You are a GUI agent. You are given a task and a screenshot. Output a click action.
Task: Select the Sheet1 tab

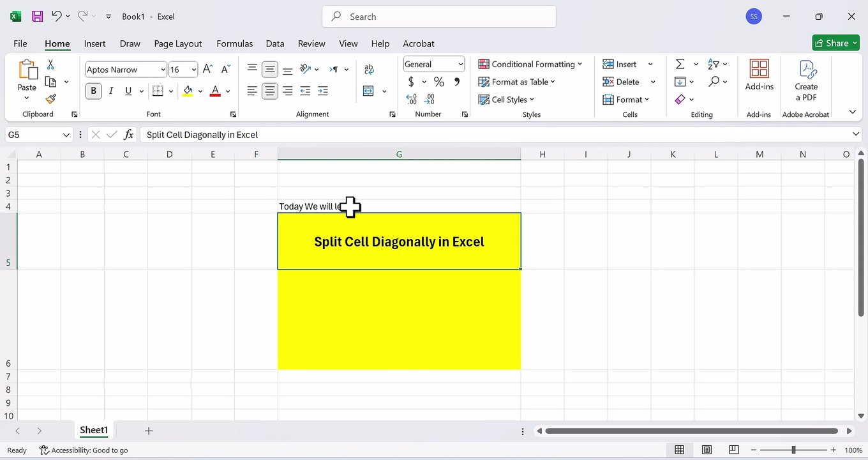tap(94, 430)
